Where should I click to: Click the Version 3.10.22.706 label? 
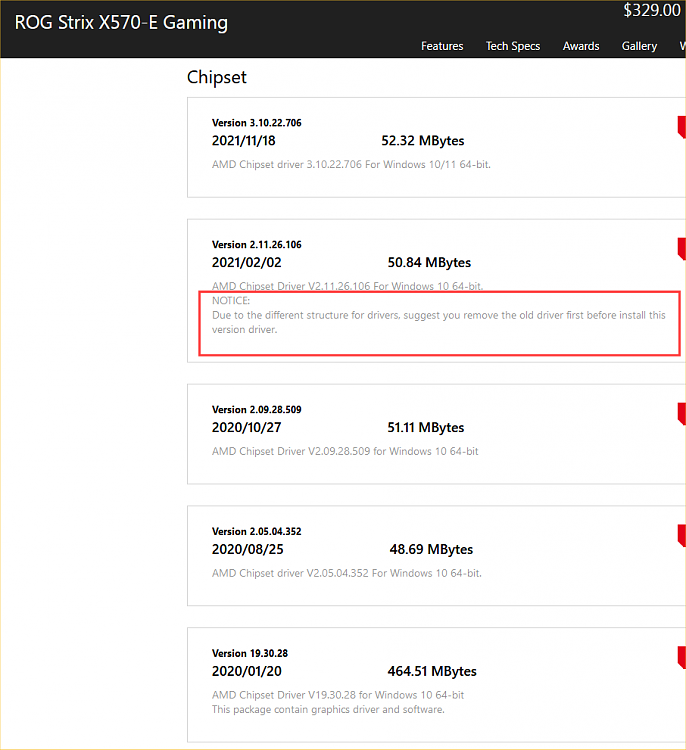(257, 123)
